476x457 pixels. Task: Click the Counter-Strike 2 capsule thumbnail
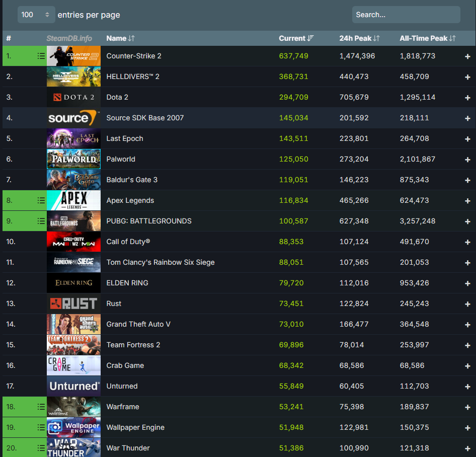73,56
